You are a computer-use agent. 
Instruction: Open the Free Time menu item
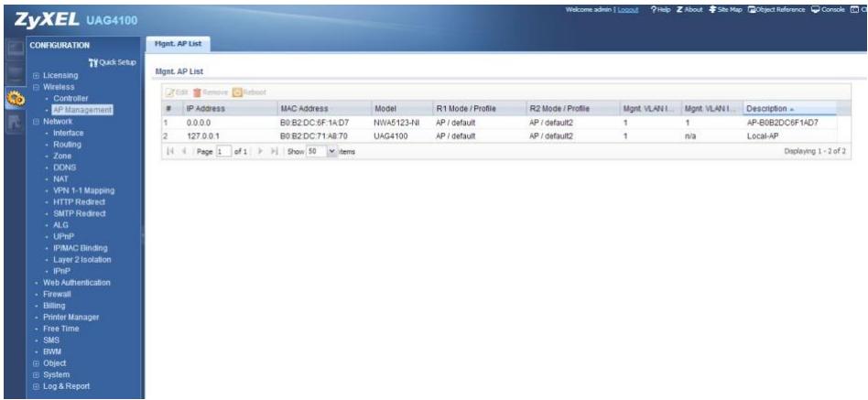tap(61, 329)
